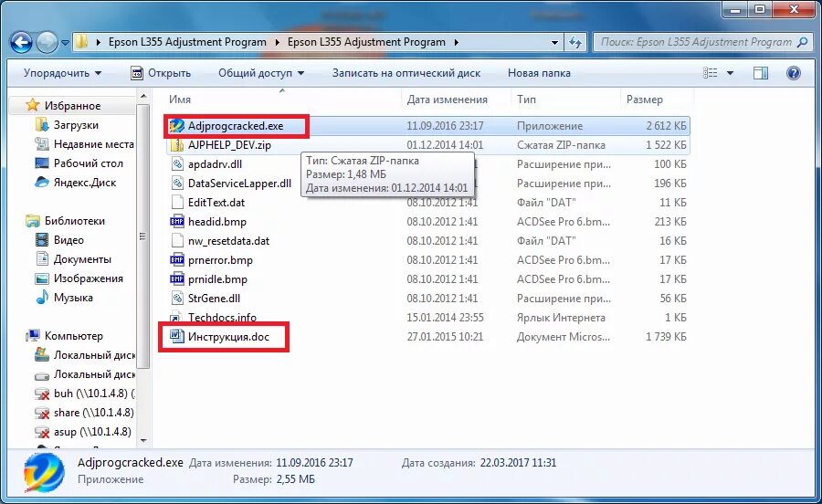Select EditText.dat file icon
The height and width of the screenshot is (504, 822).
pyautogui.click(x=177, y=202)
